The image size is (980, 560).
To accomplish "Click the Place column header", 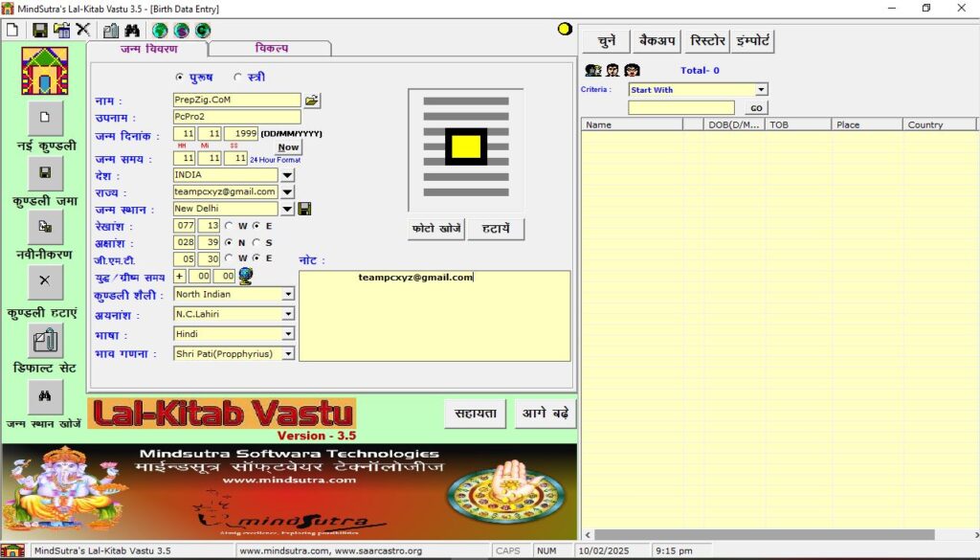I will click(867, 124).
